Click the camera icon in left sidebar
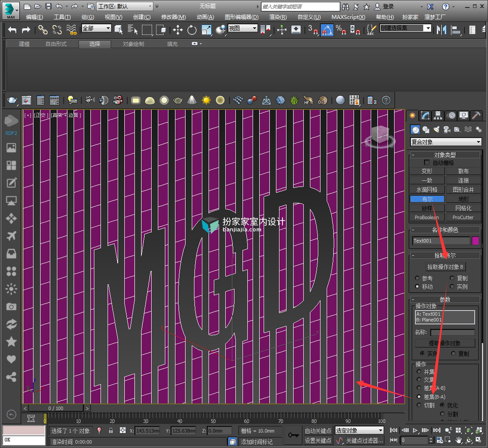 11,307
